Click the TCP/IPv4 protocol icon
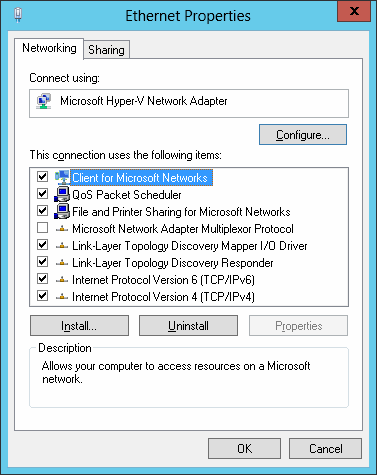The image size is (377, 475). [62, 297]
